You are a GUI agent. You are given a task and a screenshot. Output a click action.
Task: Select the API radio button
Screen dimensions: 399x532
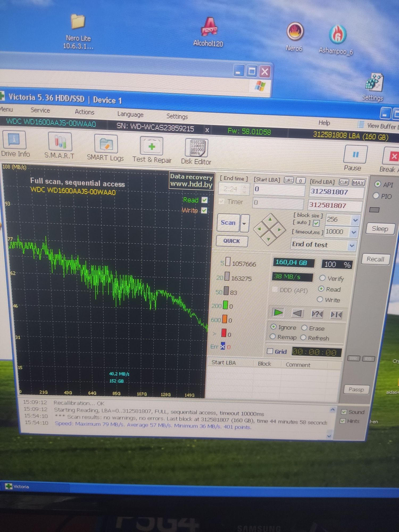(377, 184)
